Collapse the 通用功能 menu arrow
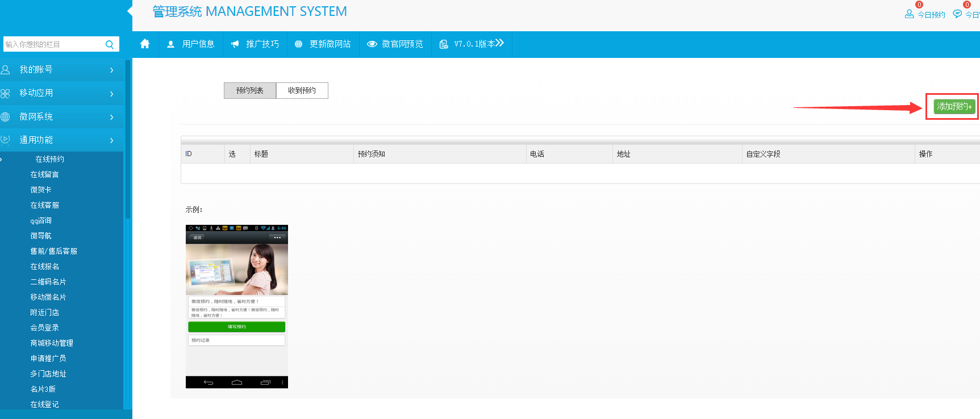This screenshot has width=980, height=419. [x=111, y=140]
